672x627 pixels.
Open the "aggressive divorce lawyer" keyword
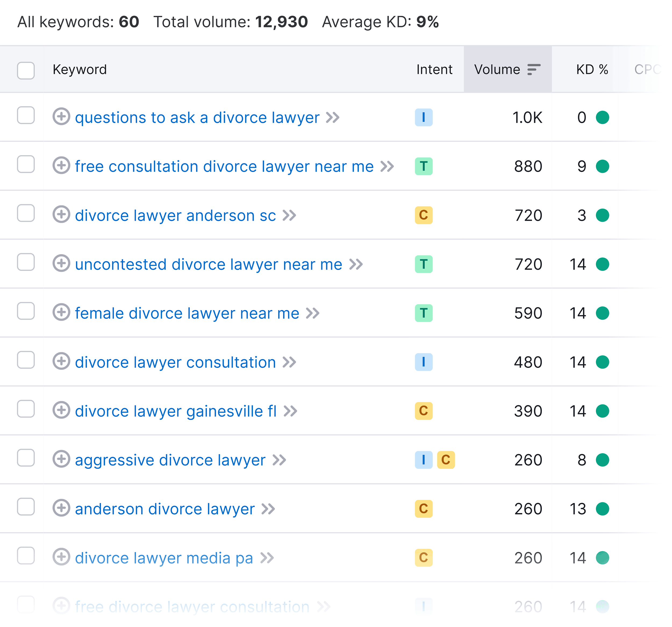tap(170, 459)
